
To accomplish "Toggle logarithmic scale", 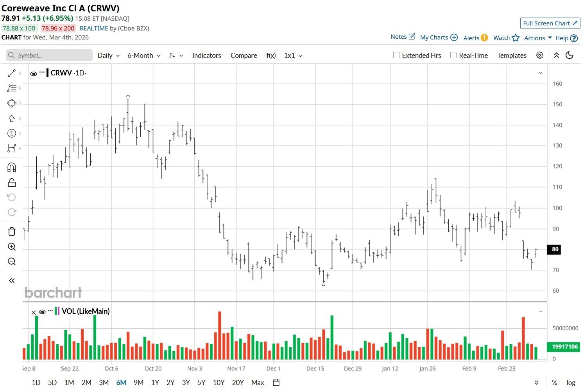I will tap(571, 383).
